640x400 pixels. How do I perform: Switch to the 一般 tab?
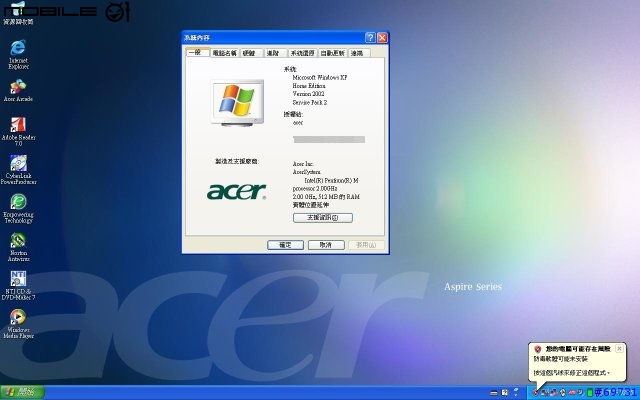pos(198,52)
